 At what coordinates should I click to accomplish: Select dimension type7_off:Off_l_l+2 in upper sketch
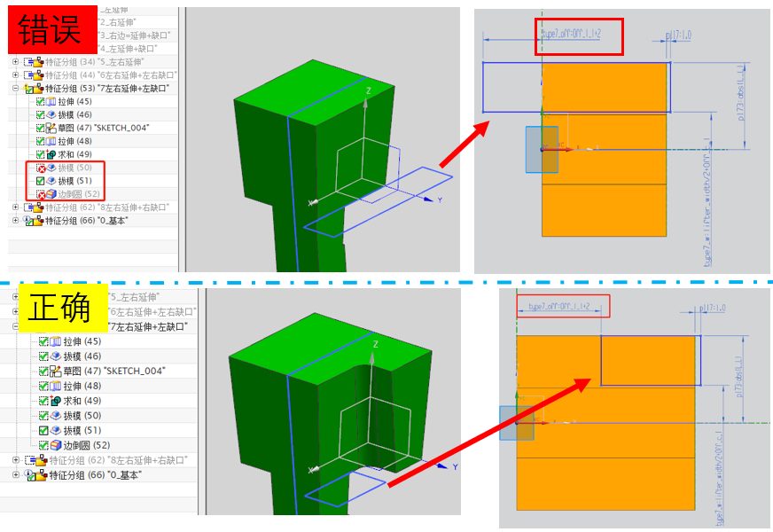(572, 34)
